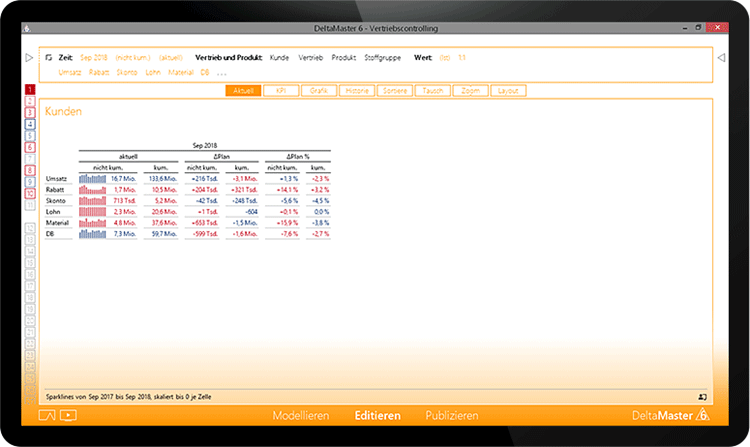Go to report page 6
The height and width of the screenshot is (447, 750).
30,147
